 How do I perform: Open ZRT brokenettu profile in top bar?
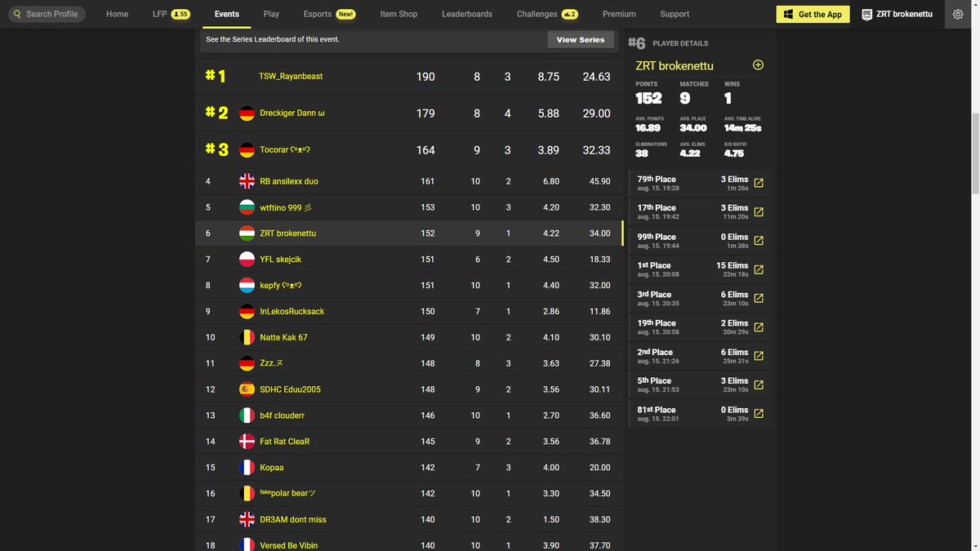point(897,14)
